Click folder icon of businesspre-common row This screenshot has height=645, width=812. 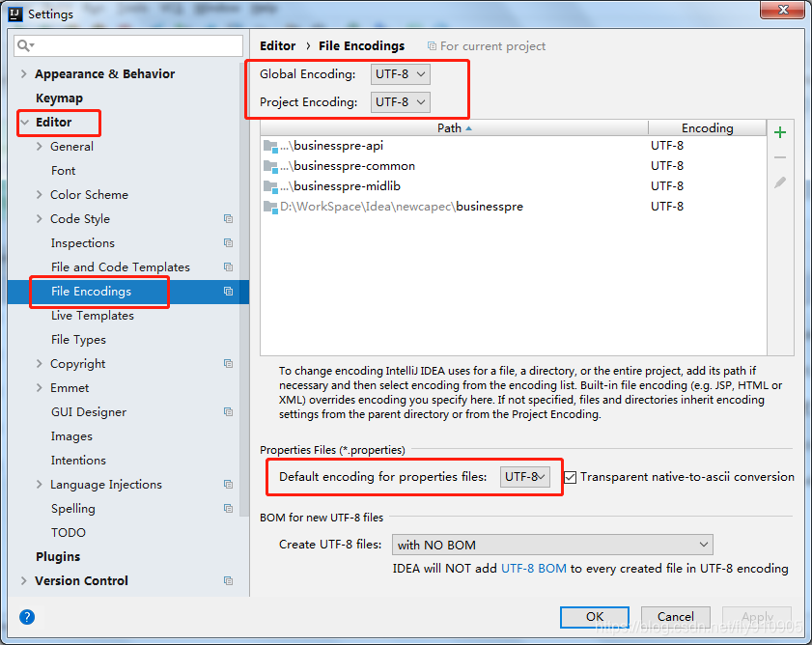point(270,166)
